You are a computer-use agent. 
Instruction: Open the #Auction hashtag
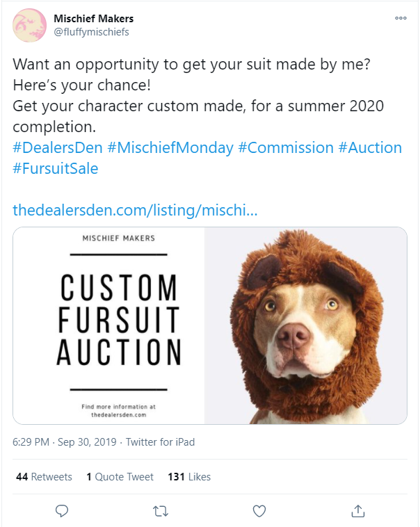370,148
